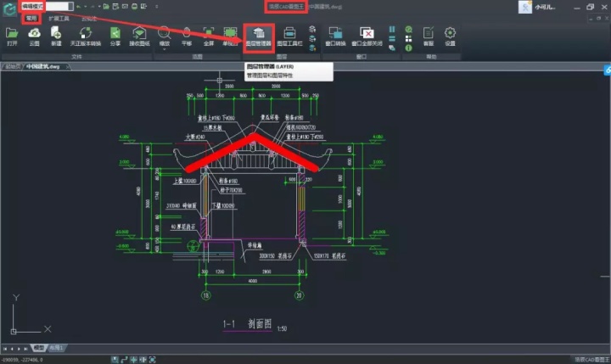This screenshot has width=611, height=364.
Task: Click quick-access save icon
Action: pyautogui.click(x=115, y=6)
